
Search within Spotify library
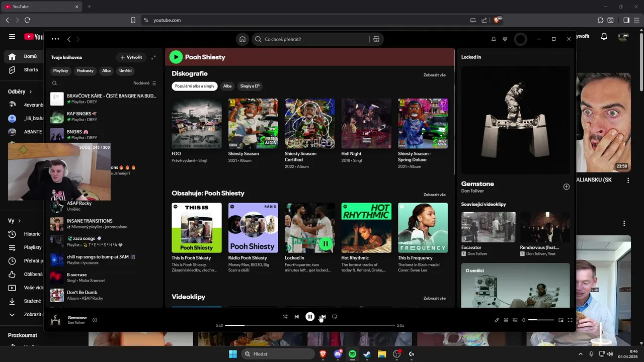(54, 83)
